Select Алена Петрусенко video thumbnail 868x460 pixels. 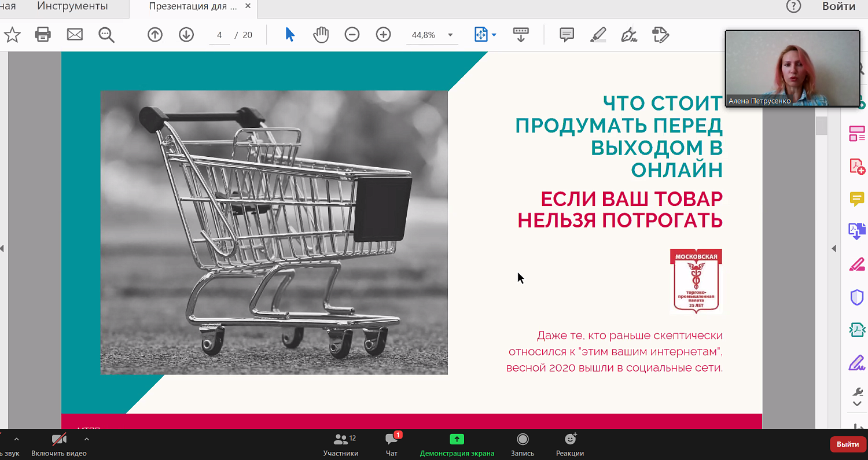(792, 68)
